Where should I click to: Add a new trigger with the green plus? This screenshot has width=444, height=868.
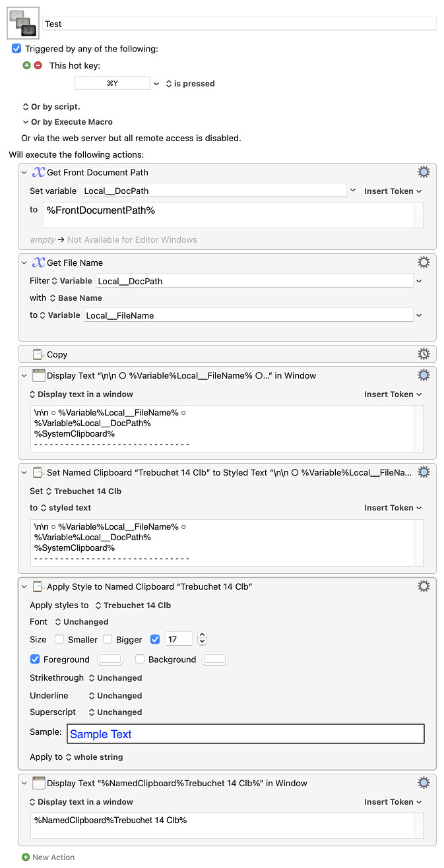coord(26,65)
